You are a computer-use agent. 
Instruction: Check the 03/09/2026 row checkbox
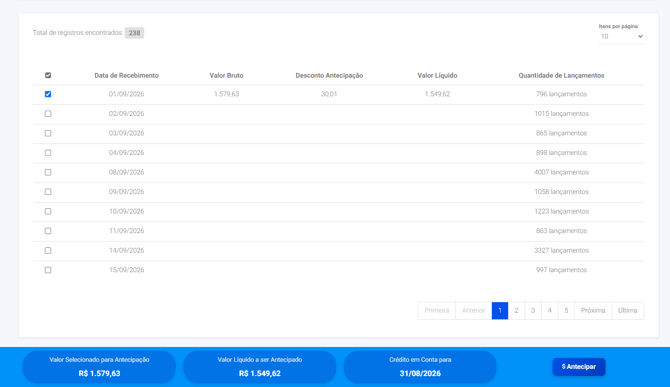pos(48,133)
